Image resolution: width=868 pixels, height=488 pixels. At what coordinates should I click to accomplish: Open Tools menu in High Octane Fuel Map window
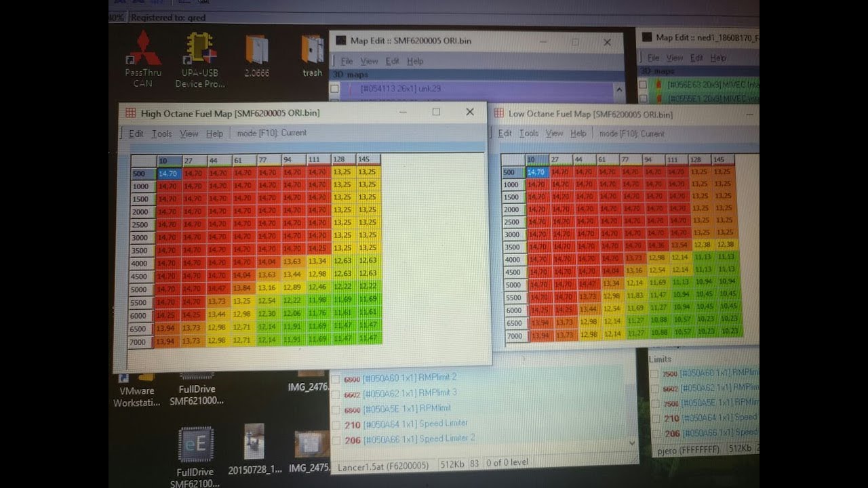(161, 134)
